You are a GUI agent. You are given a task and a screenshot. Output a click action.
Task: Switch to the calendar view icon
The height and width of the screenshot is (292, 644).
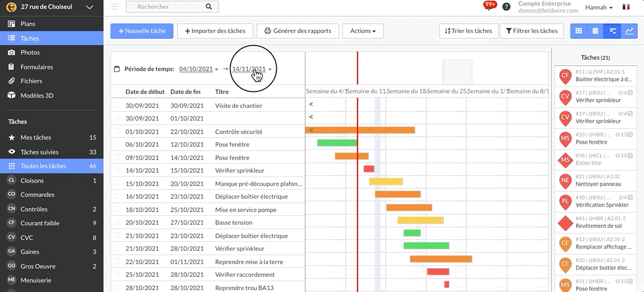(595, 30)
